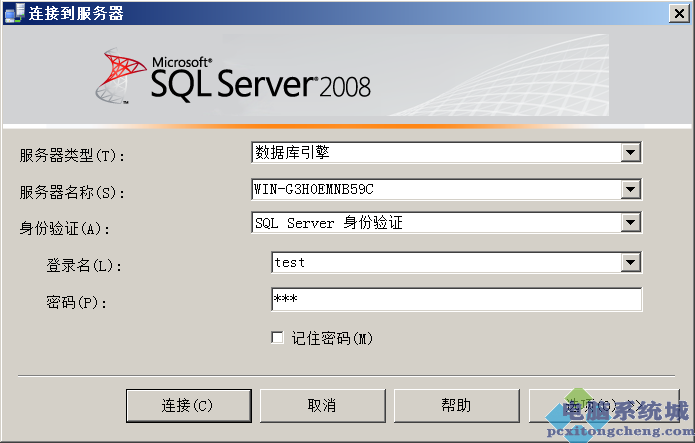The image size is (695, 443).
Task: Click the dialog title bar server icon
Action: (x=14, y=13)
